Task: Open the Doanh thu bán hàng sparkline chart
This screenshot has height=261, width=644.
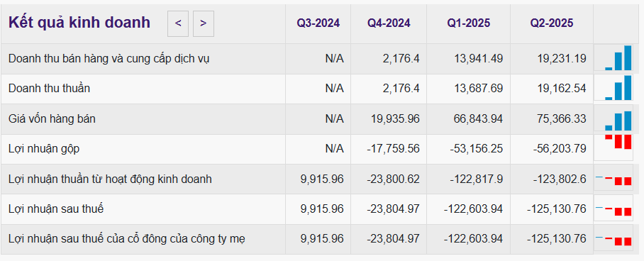Action: pyautogui.click(x=614, y=58)
